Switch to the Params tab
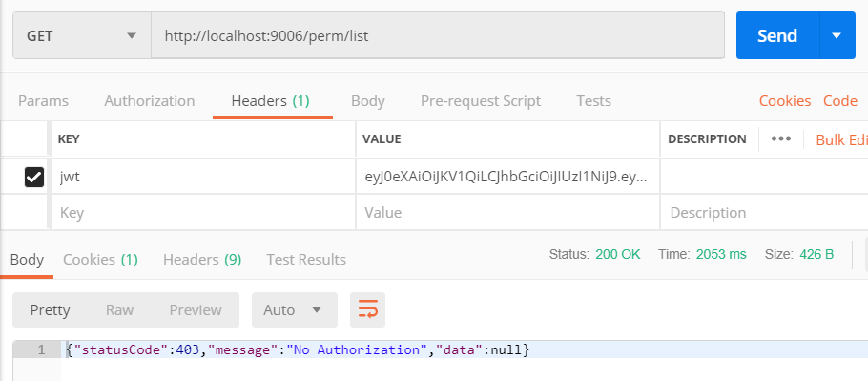The image size is (868, 381). coord(43,101)
